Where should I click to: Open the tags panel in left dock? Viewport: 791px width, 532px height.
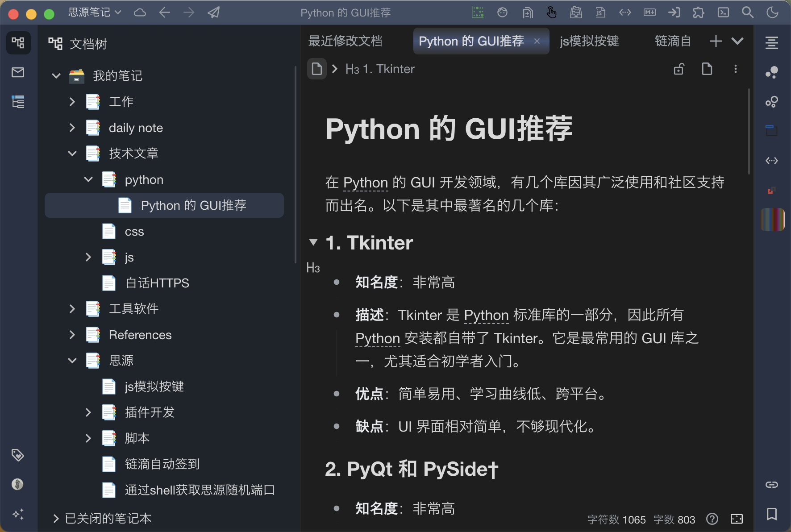point(18,455)
